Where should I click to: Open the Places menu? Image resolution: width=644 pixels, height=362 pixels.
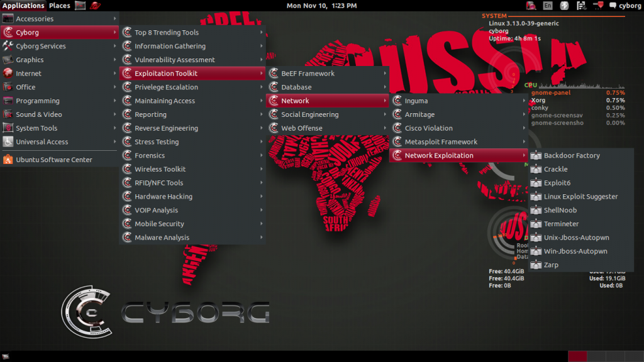pyautogui.click(x=59, y=5)
